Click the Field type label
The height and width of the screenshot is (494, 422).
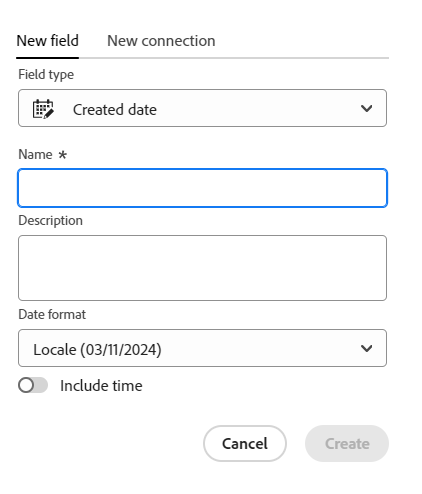46,75
